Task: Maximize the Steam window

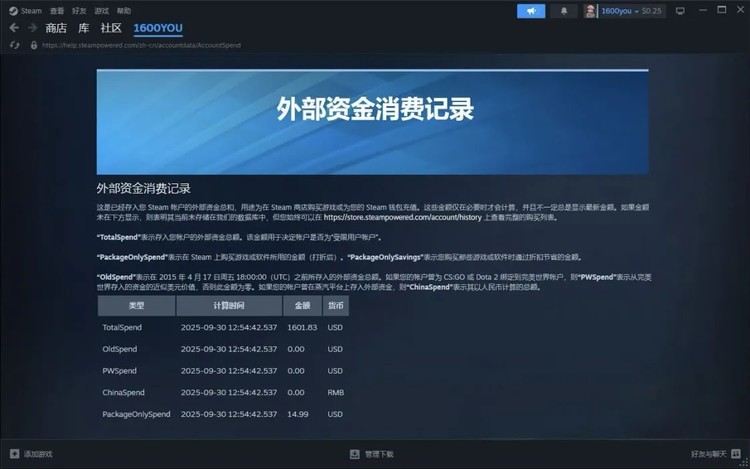Action: pyautogui.click(x=722, y=10)
